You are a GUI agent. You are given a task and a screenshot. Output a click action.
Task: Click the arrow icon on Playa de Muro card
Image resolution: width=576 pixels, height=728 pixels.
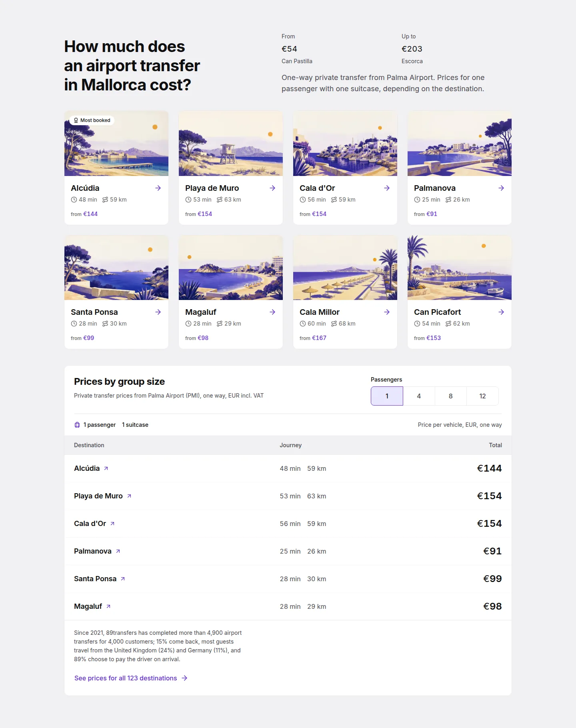coord(272,188)
